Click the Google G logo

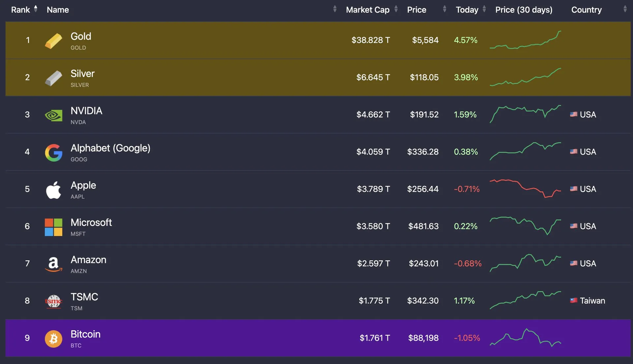point(53,153)
